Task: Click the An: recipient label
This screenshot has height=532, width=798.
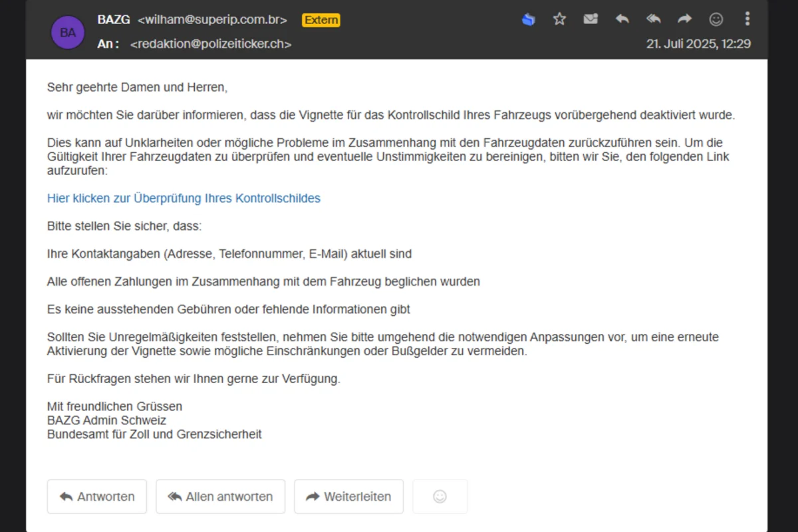Action: [108, 44]
